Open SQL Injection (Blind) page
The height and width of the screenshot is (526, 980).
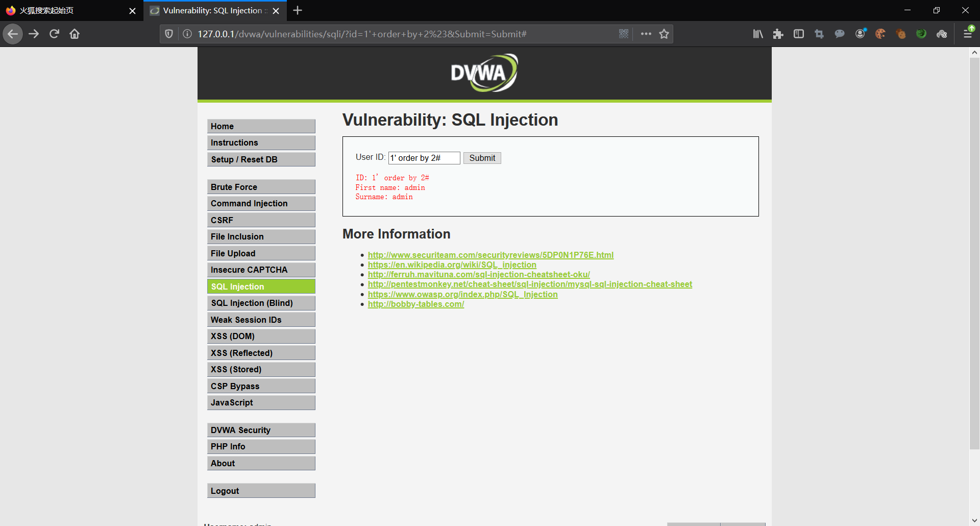click(261, 303)
